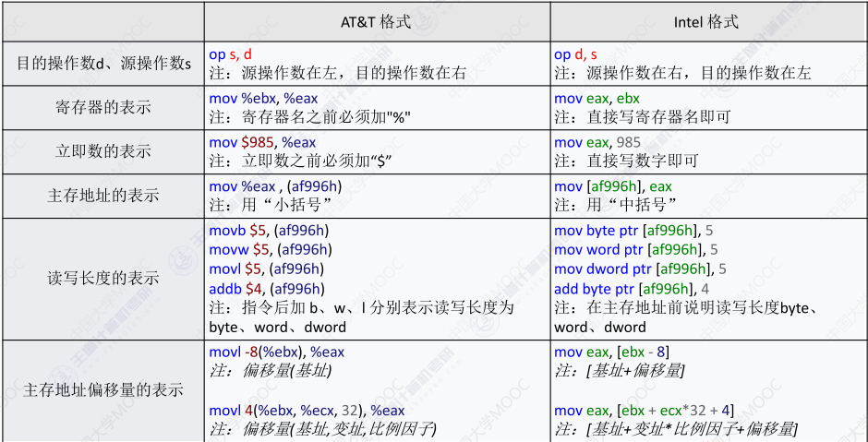Click the note "注：用"中括号""

click(616, 205)
